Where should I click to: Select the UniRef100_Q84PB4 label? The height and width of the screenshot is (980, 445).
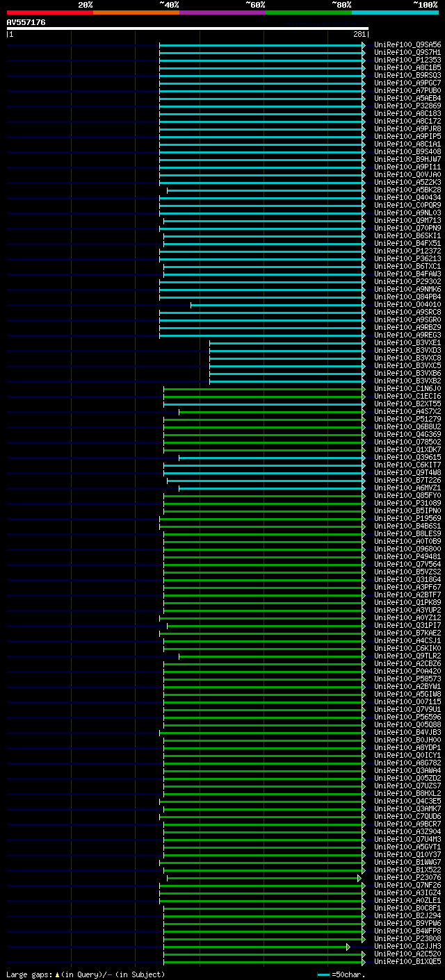[x=407, y=297]
